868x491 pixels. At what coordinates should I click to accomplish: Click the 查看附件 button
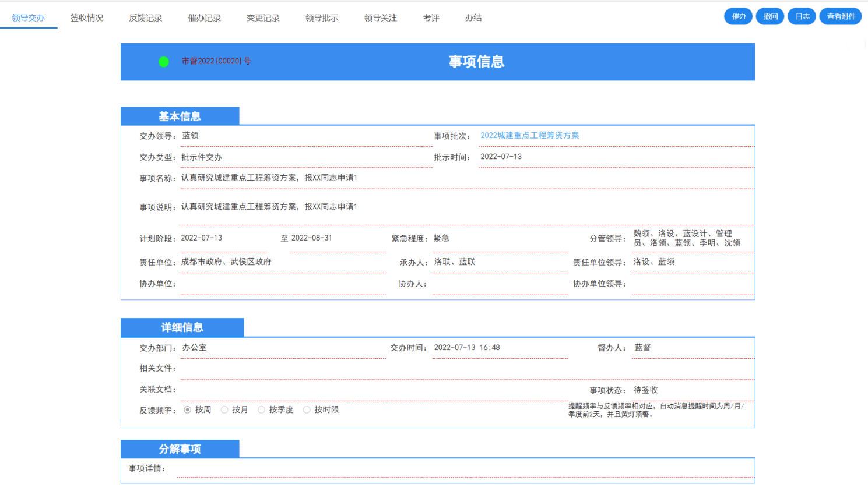[x=841, y=16]
